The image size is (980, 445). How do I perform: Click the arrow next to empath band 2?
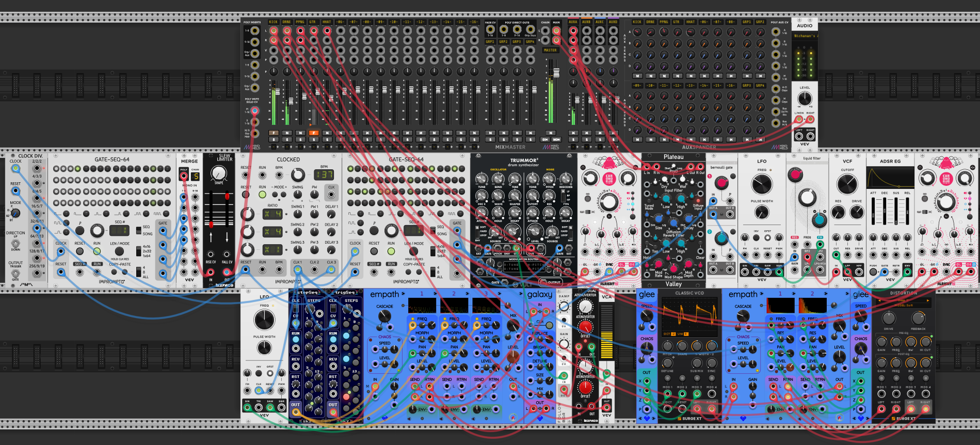coord(468,294)
